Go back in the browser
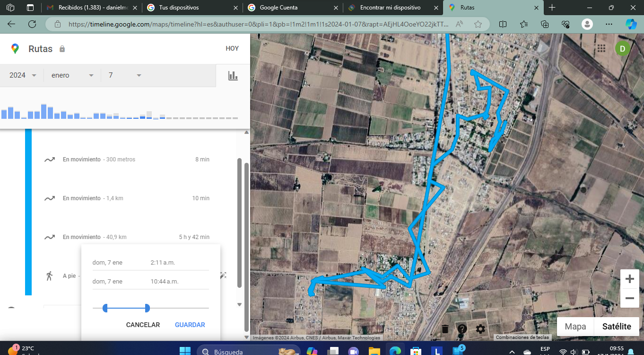 pos(11,24)
